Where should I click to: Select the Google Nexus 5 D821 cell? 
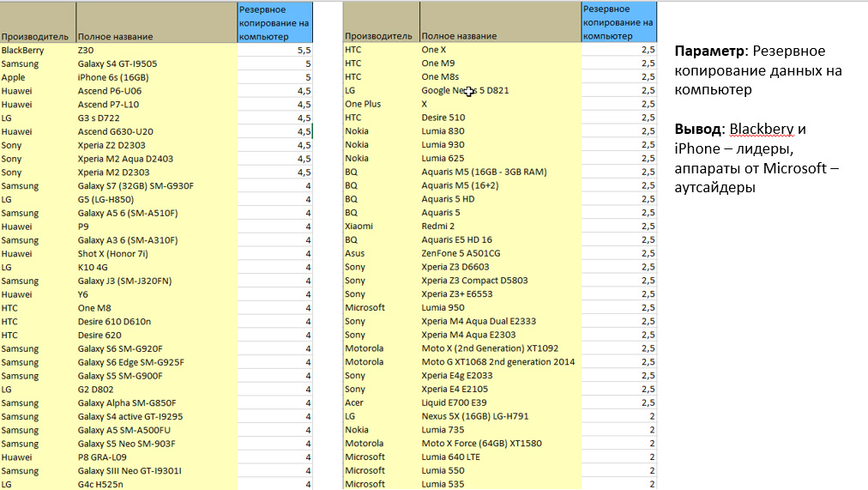501,90
